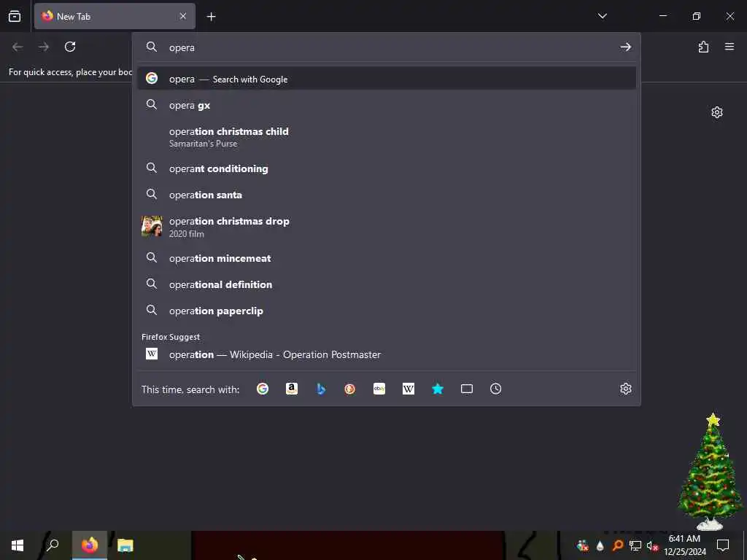This screenshot has width=747, height=560.
Task: Click the water drop tray icon
Action: (x=600, y=545)
